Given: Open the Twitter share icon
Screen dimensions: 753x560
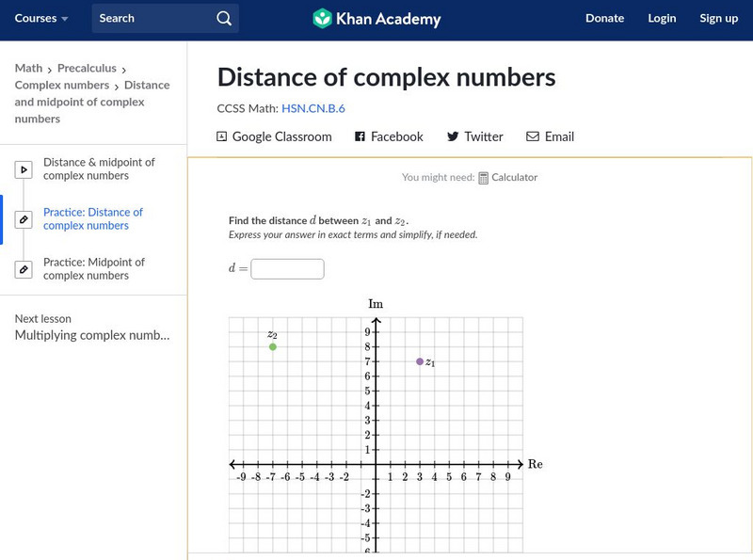Looking at the screenshot, I should point(453,136).
